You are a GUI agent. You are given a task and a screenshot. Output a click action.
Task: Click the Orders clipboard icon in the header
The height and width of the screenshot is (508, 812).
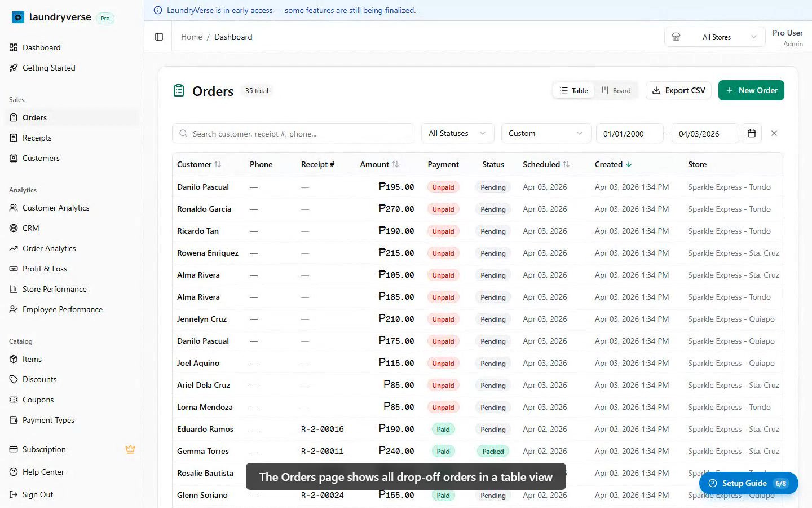point(179,90)
